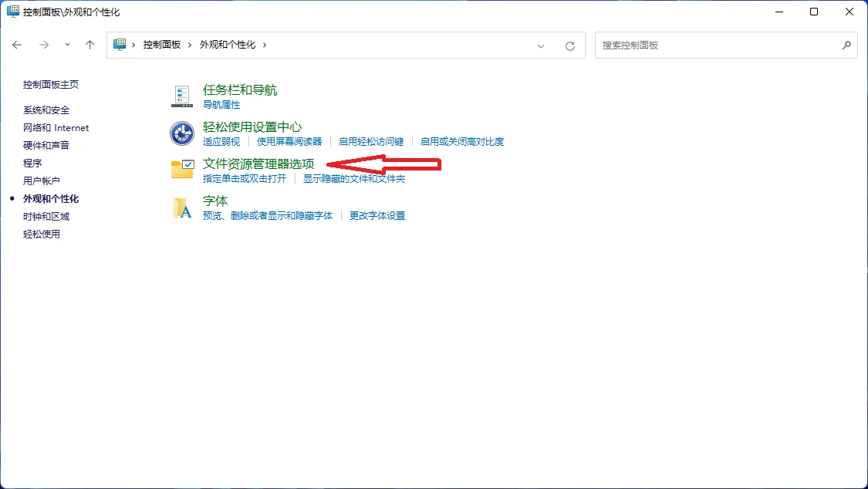Select 控制面板 in address breadcrumb
Screen dimensions: 868x489
162,45
